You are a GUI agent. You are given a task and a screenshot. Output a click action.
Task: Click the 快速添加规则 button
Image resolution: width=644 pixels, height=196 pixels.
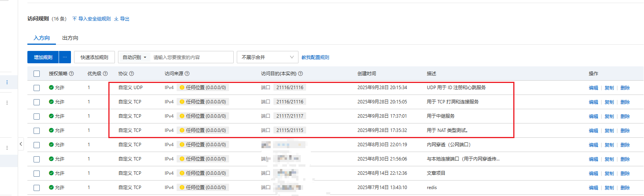(x=94, y=57)
